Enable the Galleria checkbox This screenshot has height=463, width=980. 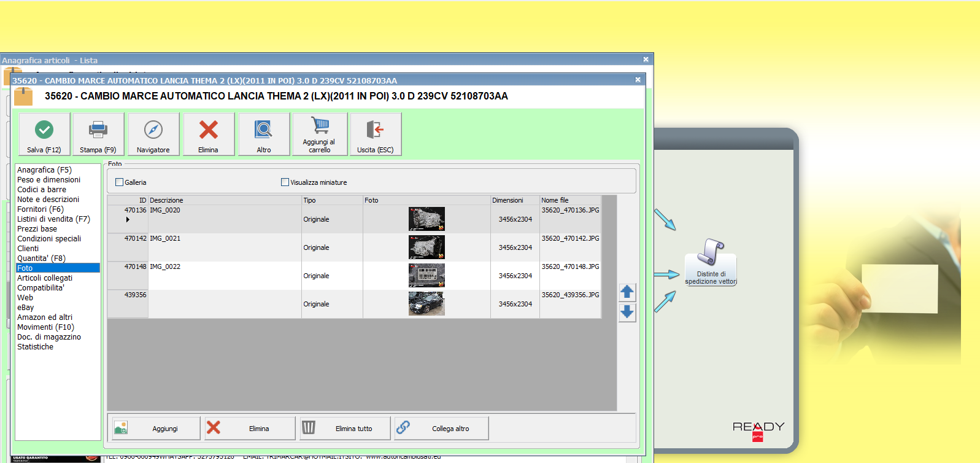pos(120,182)
